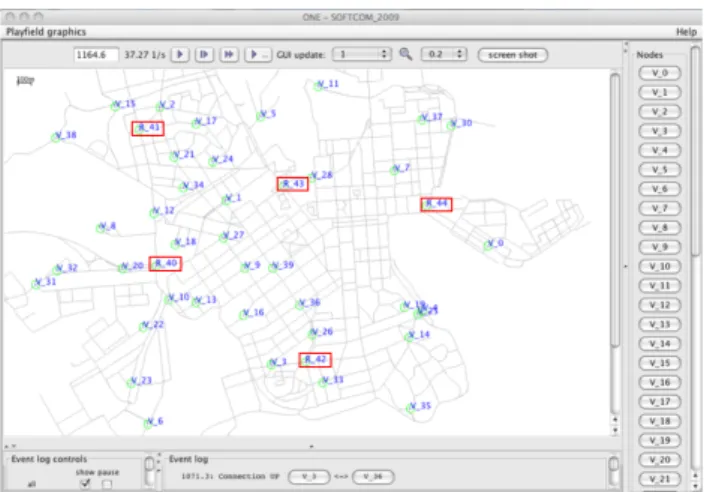Select node V_19 in Nodes list
Image resolution: width=704 pixels, height=492 pixels.
click(x=660, y=440)
